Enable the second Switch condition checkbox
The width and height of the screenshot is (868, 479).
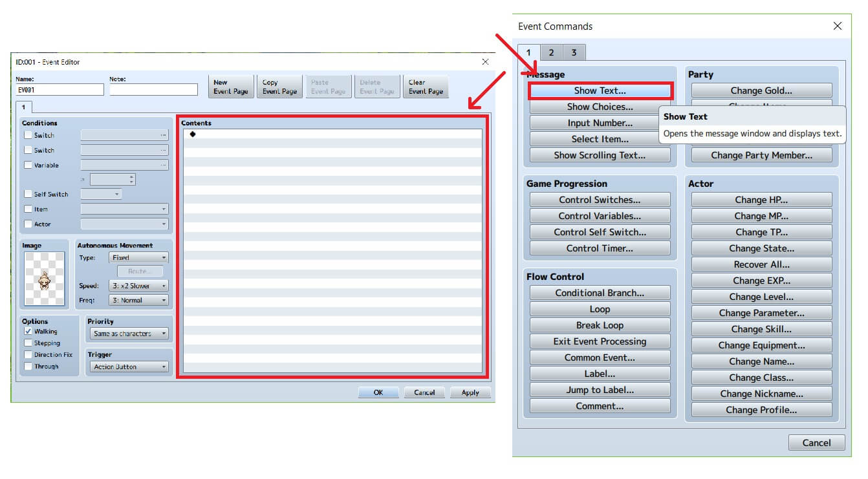pos(28,150)
